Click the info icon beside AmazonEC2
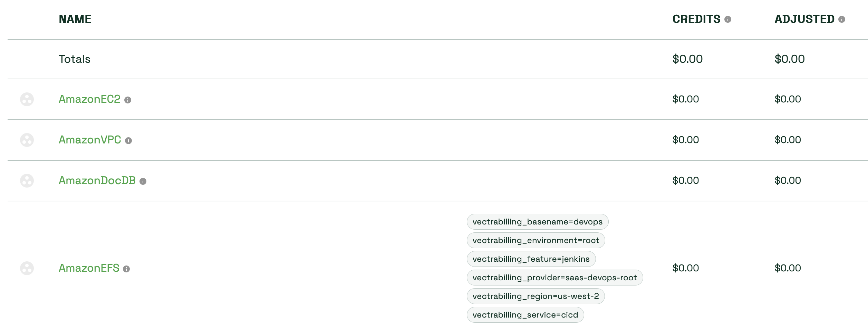This screenshot has height=331, width=868. [x=128, y=100]
